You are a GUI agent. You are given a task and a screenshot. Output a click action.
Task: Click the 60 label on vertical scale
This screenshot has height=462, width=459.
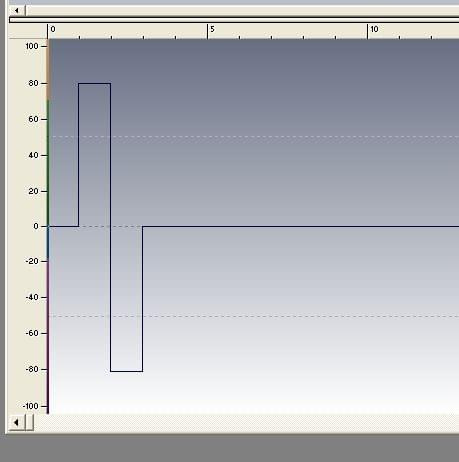tap(33, 119)
